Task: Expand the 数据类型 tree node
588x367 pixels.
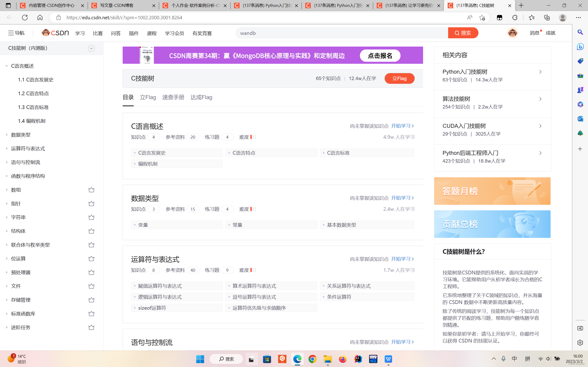Action: click(7, 135)
